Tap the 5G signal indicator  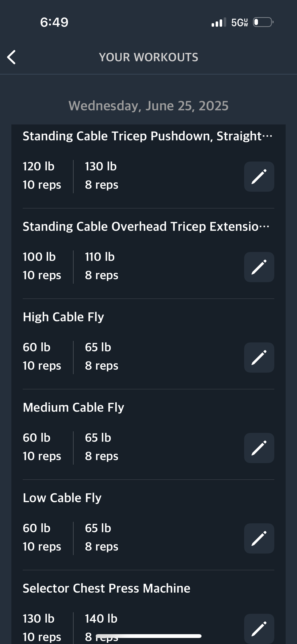(x=240, y=22)
